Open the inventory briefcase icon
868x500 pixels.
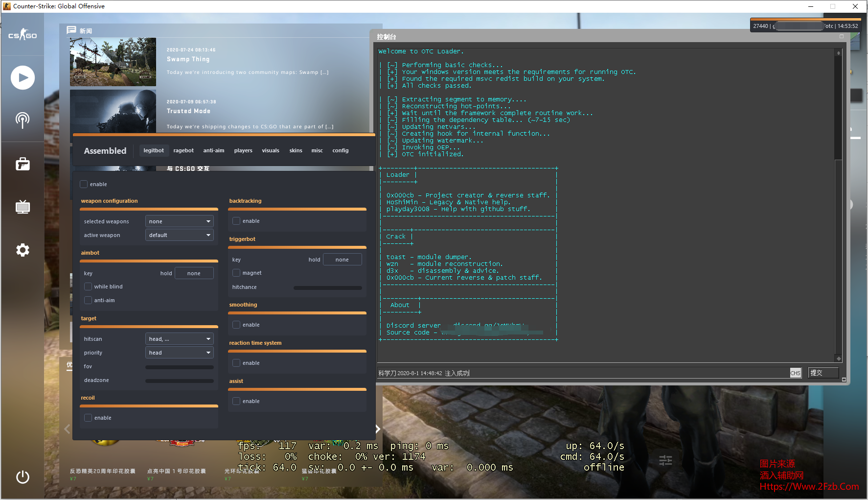click(23, 164)
